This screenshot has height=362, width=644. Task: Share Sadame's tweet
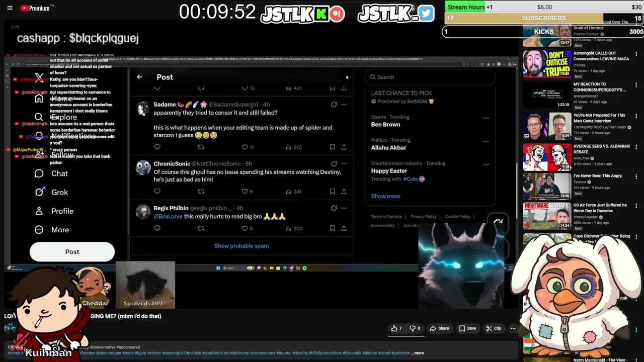344,147
